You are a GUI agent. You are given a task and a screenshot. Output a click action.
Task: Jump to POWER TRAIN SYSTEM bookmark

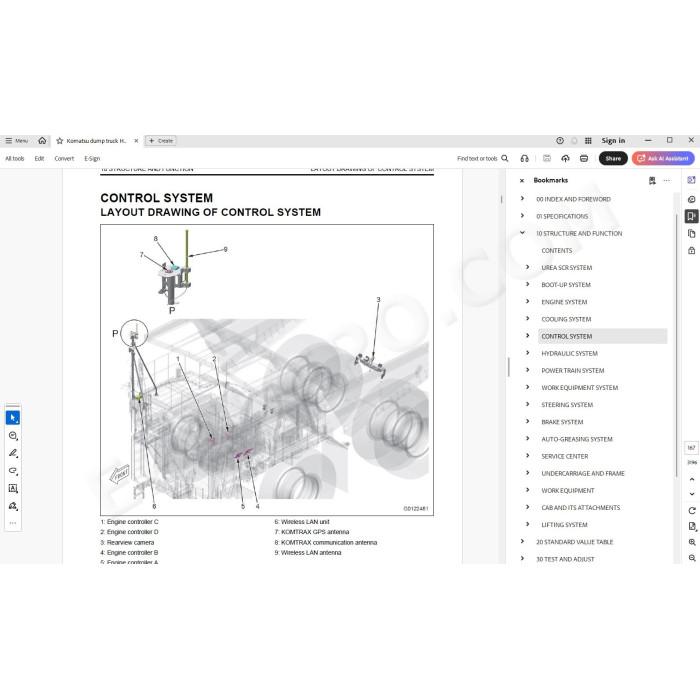[573, 371]
